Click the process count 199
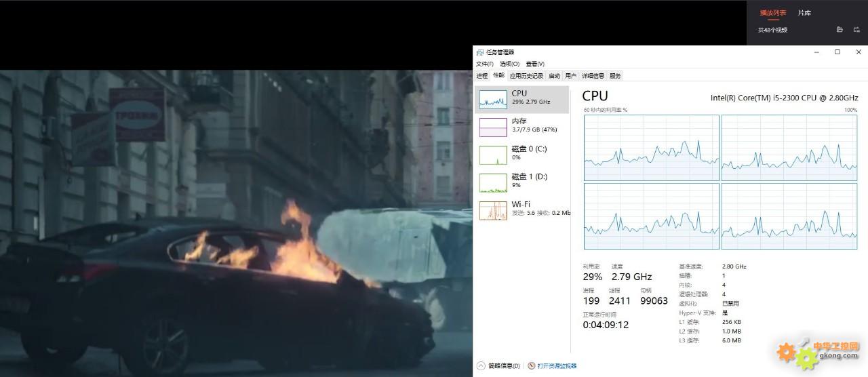Image resolution: width=868 pixels, height=377 pixels. [x=591, y=300]
